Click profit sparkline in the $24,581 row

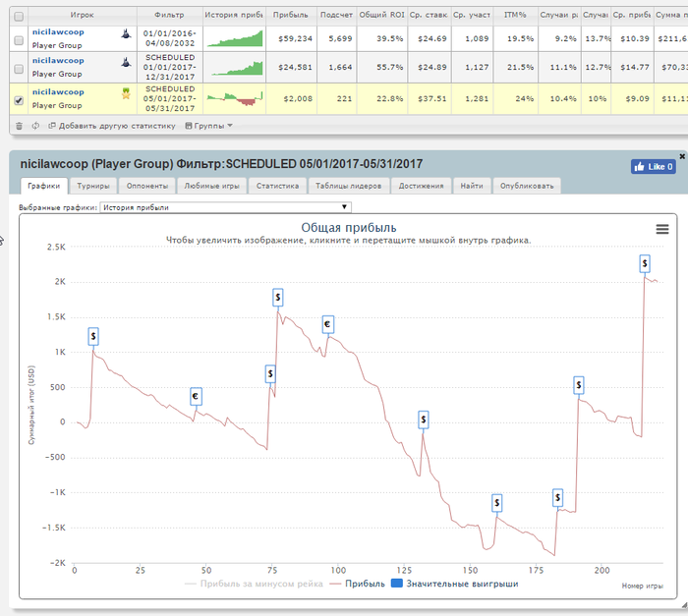[x=235, y=68]
